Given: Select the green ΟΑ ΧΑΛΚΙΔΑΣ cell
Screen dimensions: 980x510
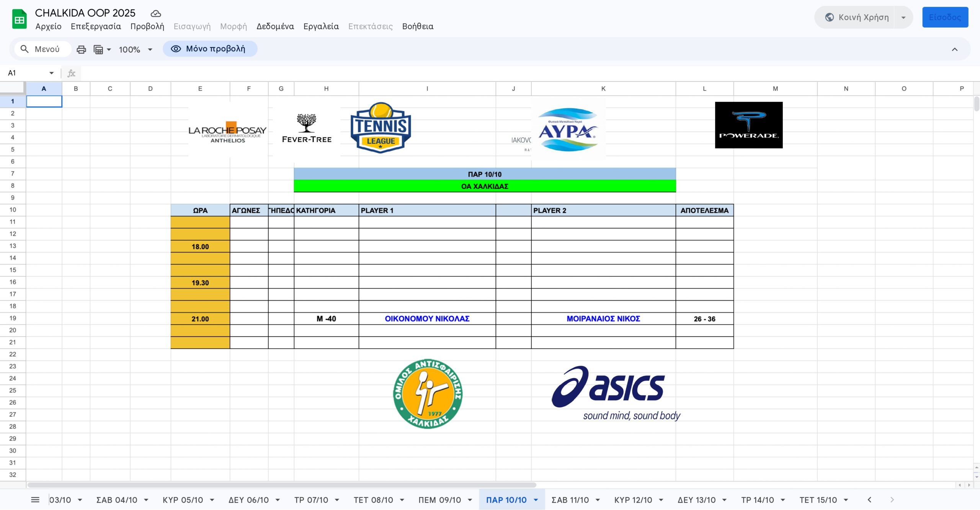Looking at the screenshot, I should [484, 186].
